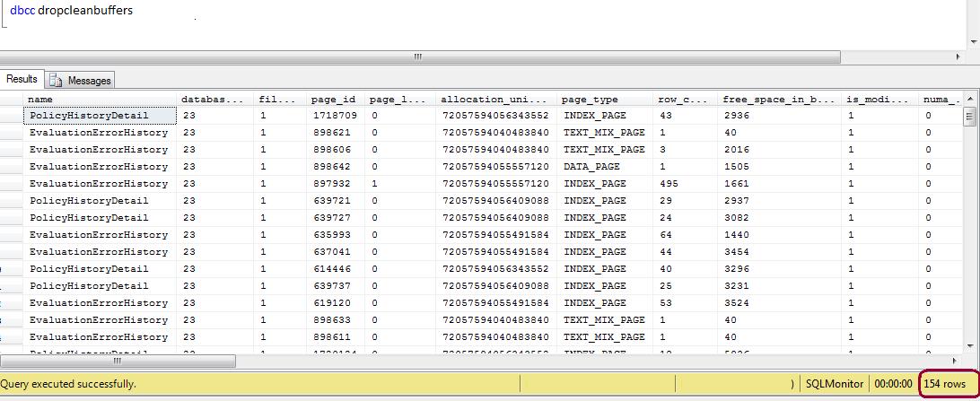Select the first PolicyHistoryDetail name cell

pos(101,116)
